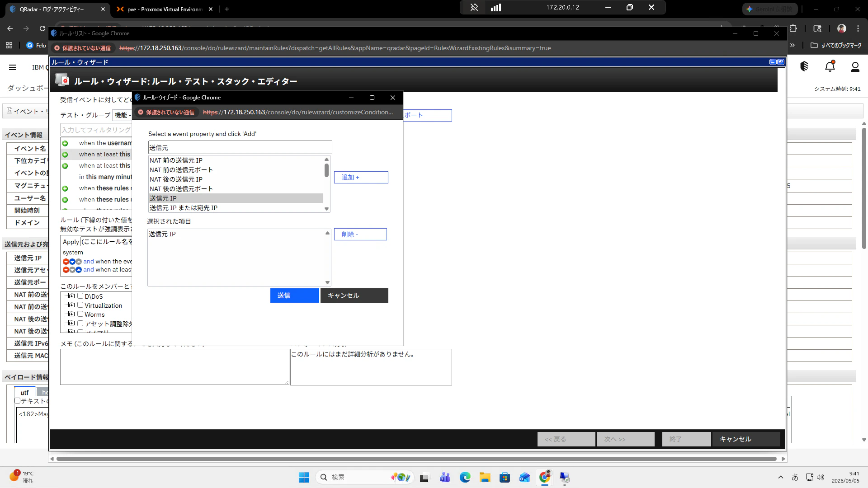Viewport: 868px width, 488px height.
Task: Move 'and when at leas' test up
Action: (x=79, y=270)
